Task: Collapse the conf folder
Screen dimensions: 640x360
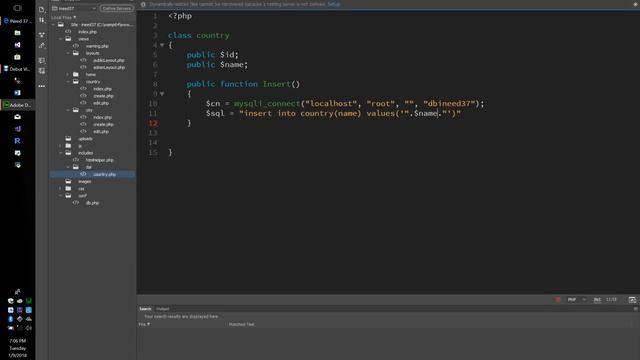Action: [x=60, y=196]
